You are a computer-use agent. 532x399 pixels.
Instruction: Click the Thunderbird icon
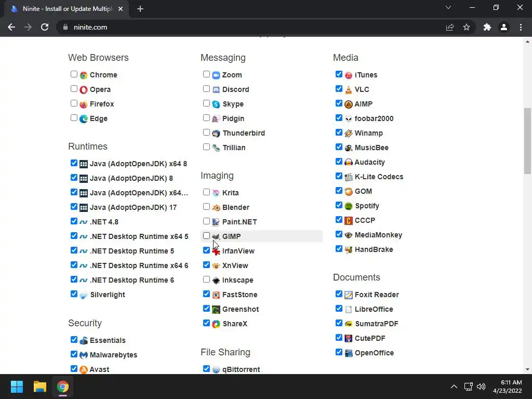click(x=216, y=134)
